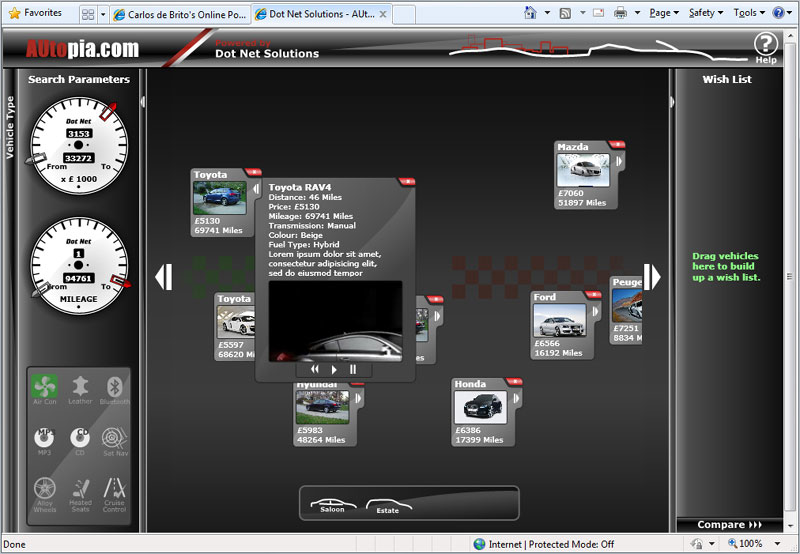
Task: Remove the Honda vehicle card
Action: tap(514, 381)
